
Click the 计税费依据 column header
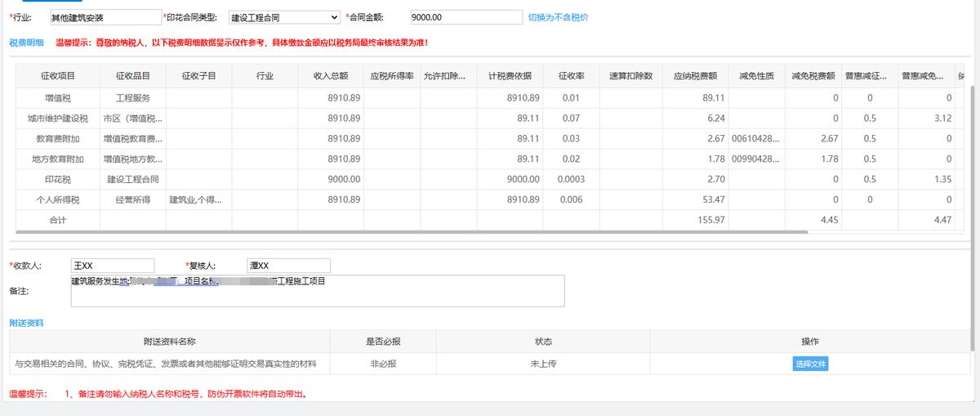pyautogui.click(x=510, y=76)
